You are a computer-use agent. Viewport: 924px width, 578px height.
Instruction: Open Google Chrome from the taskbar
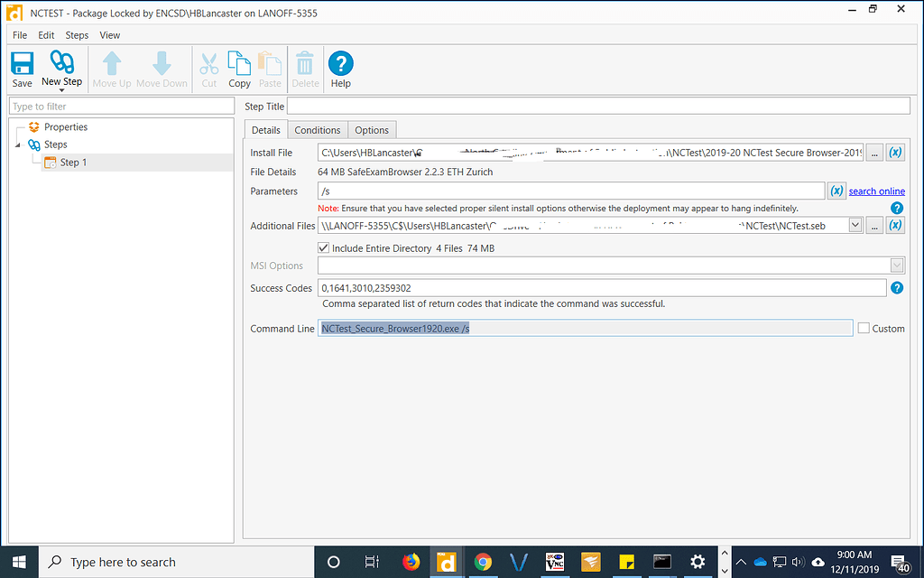[483, 561]
